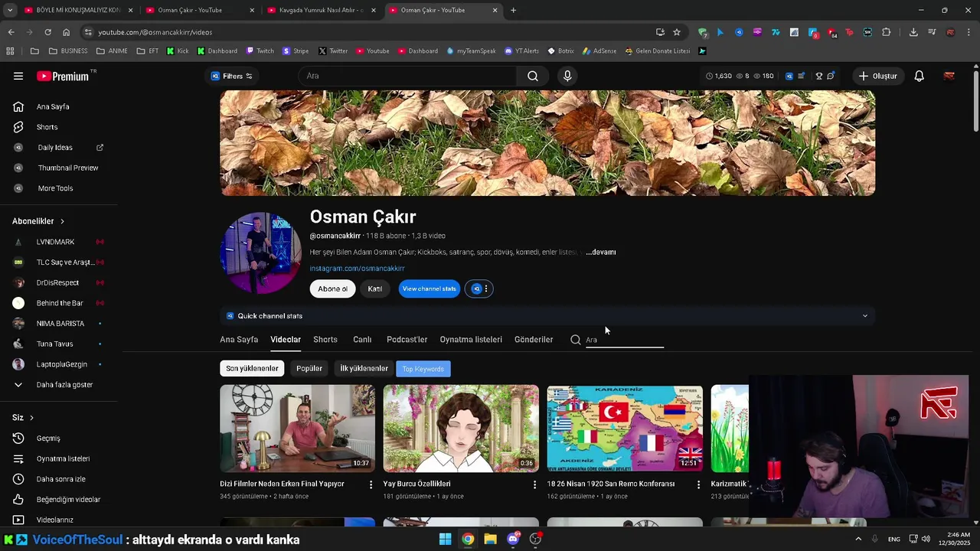
Task: Click the Oluştur create button
Action: [x=877, y=76]
